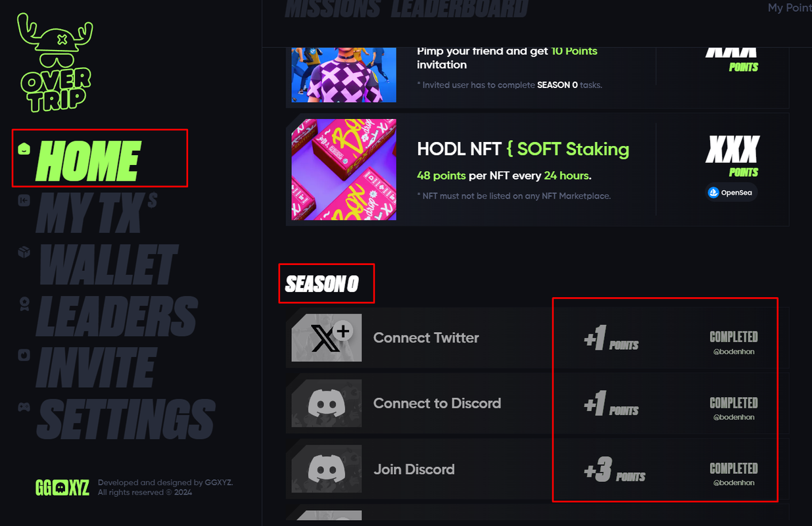This screenshot has height=526, width=812.
Task: Switch to the LEADERBOARD tab
Action: pyautogui.click(x=459, y=9)
